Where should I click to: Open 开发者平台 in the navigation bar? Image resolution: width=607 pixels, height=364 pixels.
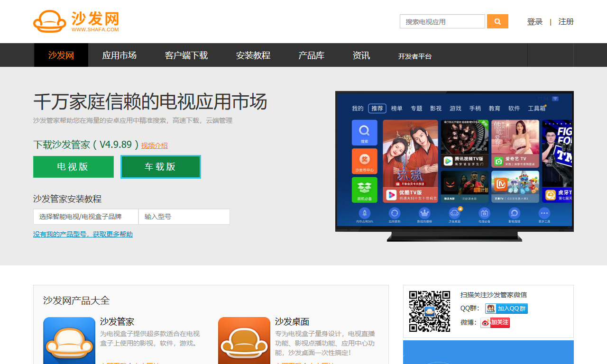click(x=415, y=56)
